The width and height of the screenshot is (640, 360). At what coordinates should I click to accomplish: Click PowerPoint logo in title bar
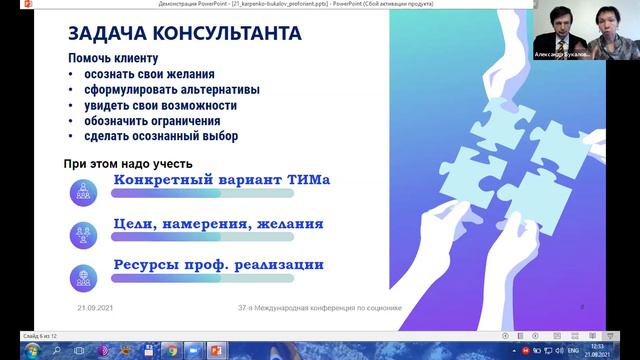(x=28, y=4)
